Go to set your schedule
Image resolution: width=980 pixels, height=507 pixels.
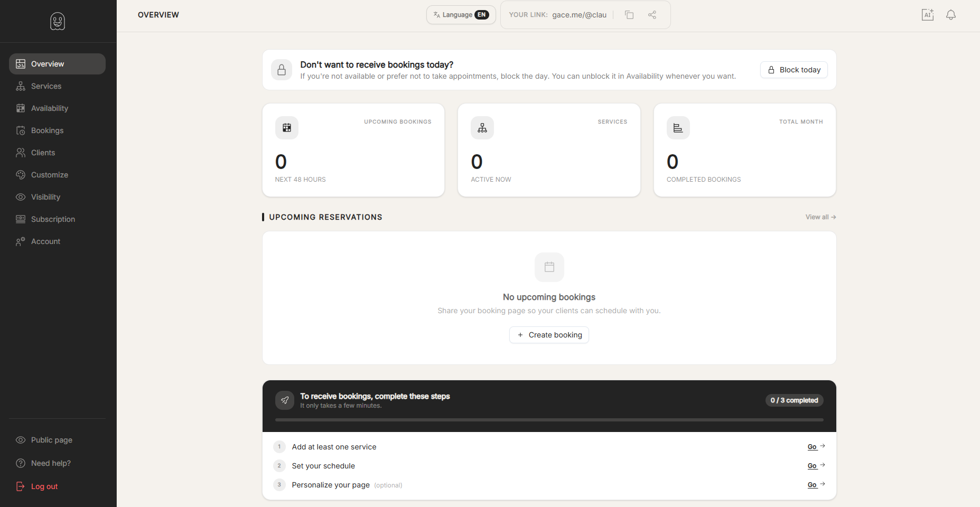click(x=812, y=465)
